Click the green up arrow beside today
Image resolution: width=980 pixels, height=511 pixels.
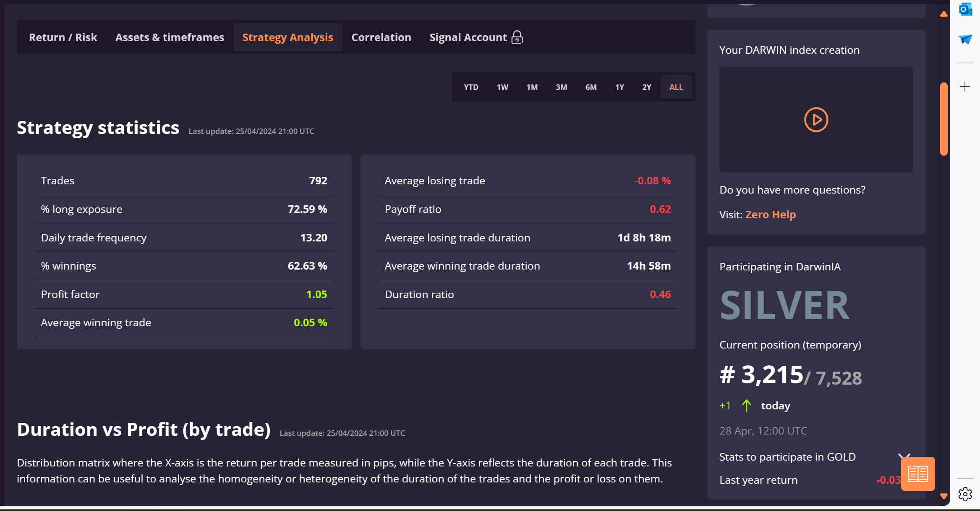(x=746, y=406)
